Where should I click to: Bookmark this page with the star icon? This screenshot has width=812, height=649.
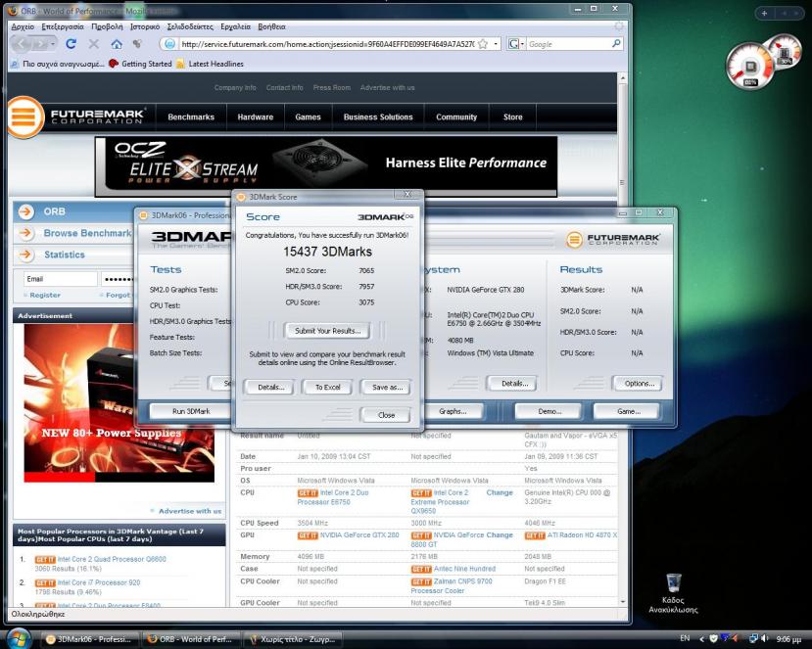[x=483, y=44]
